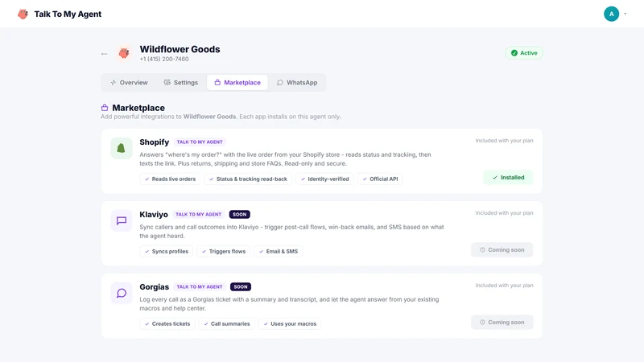The height and width of the screenshot is (362, 644).
Task: Click the Shopify Installed button
Action: point(508,177)
